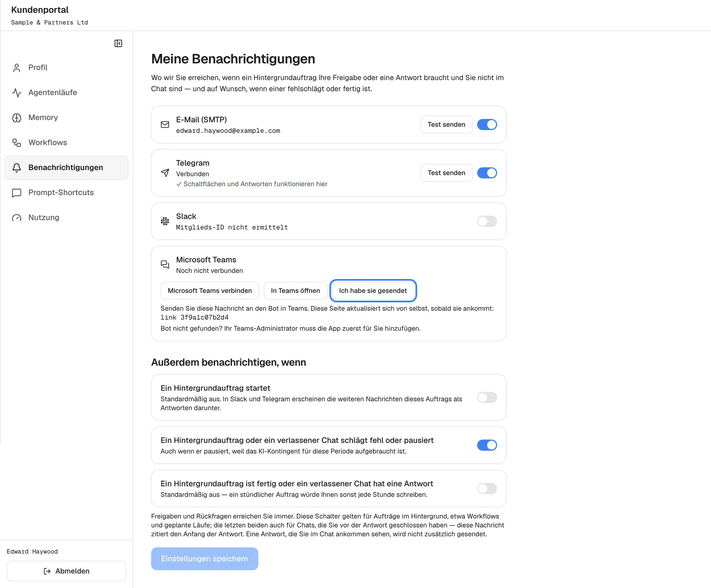Click the Slack logo icon
This screenshot has height=588, width=711.
[165, 221]
